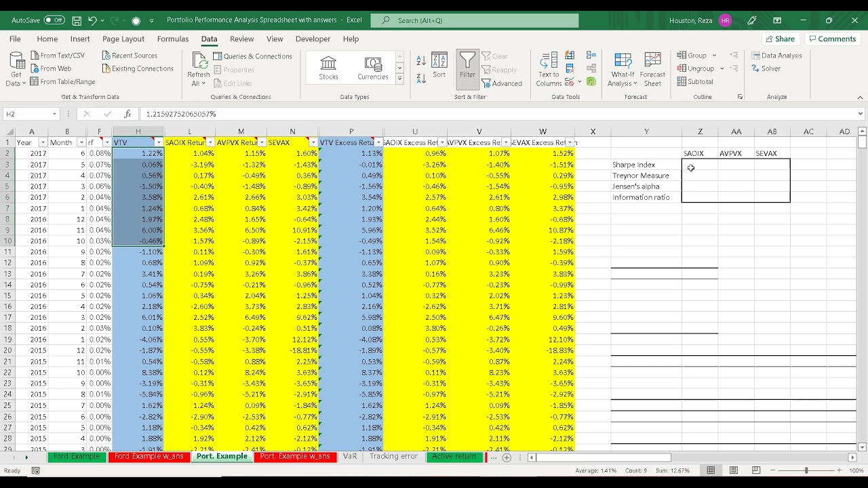Viewport: 868px width, 488px height.
Task: Switch to the Formulas ribbon tab
Action: pyautogui.click(x=173, y=39)
